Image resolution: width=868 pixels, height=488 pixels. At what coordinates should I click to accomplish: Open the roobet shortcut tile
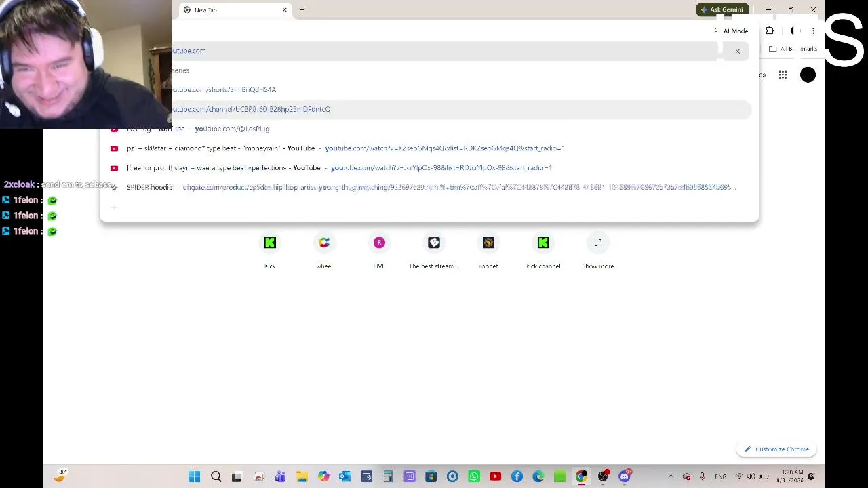pyautogui.click(x=488, y=251)
